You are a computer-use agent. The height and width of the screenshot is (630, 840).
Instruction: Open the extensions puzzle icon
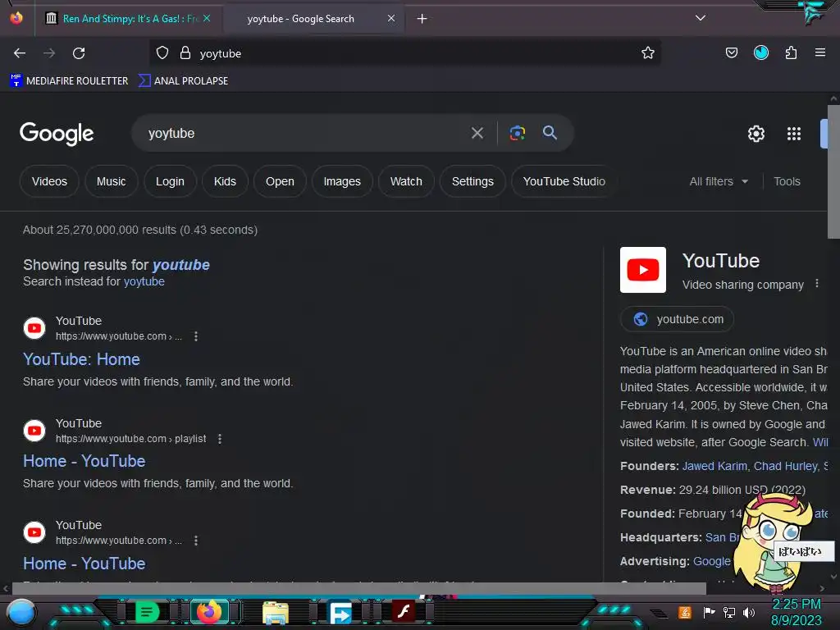(x=791, y=52)
